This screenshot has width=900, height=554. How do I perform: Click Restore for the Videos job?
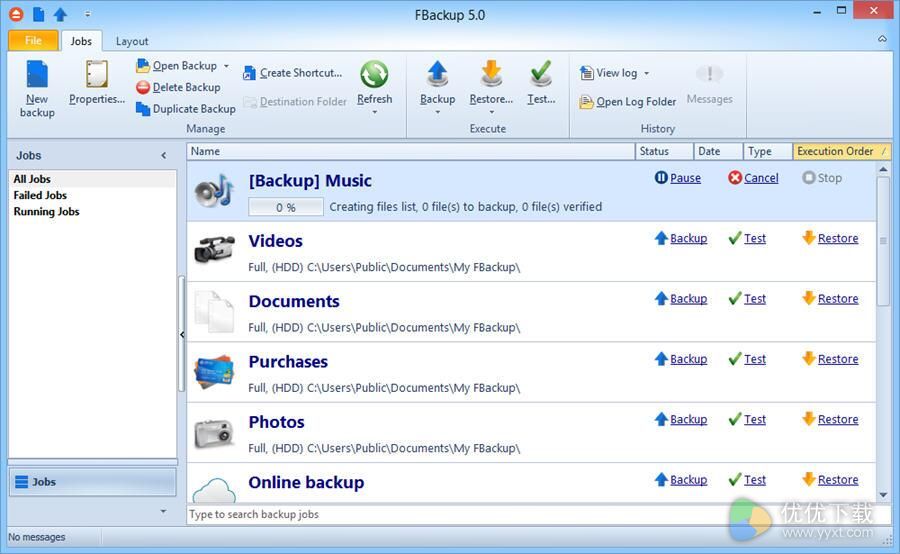pos(830,238)
